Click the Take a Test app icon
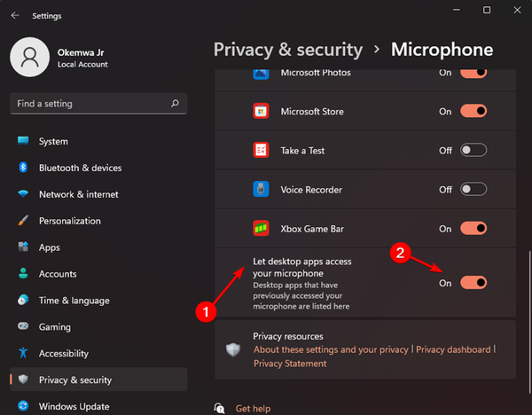Viewport: 532px width, 415px height. tap(261, 151)
